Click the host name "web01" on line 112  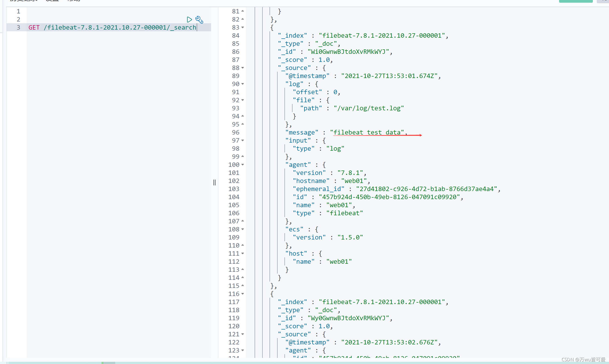(x=339, y=262)
